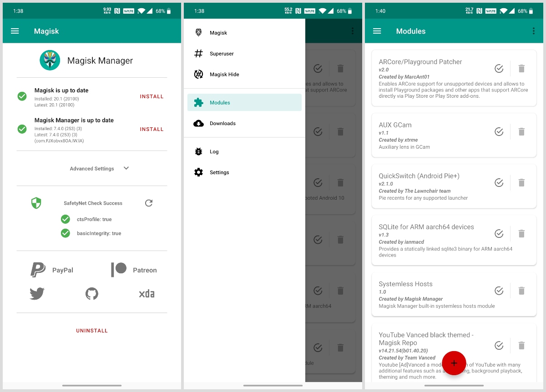Image resolution: width=546 pixels, height=392 pixels.
Task: Click the Superuser hash icon in the drawer
Action: (x=198, y=54)
